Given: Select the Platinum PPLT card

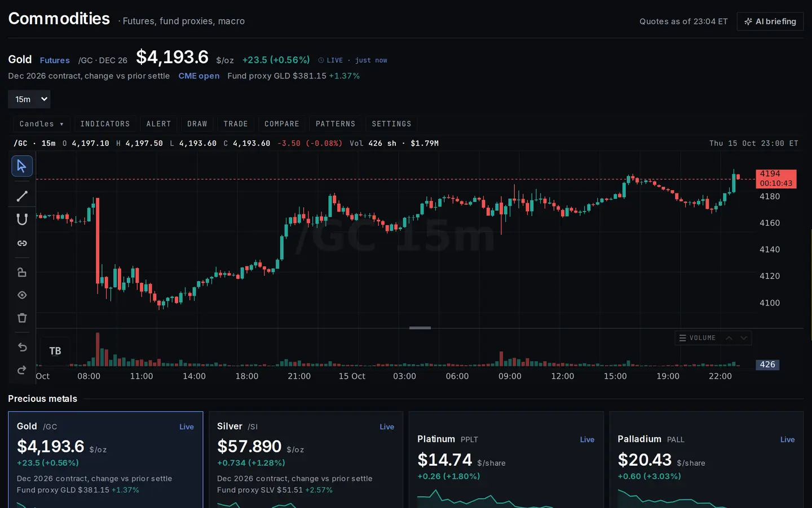Looking at the screenshot, I should coord(506,460).
